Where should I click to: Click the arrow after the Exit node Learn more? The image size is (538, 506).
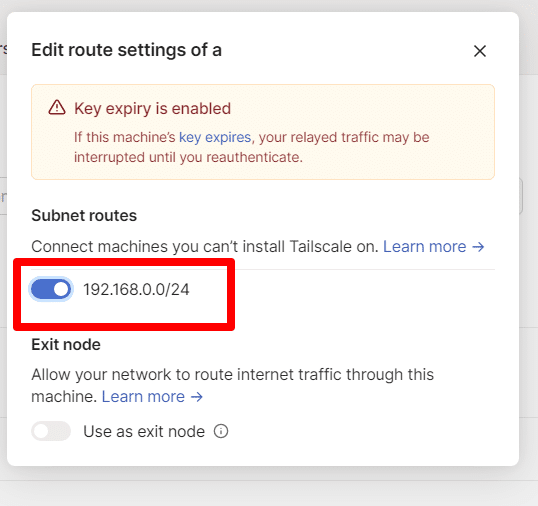[x=197, y=397]
